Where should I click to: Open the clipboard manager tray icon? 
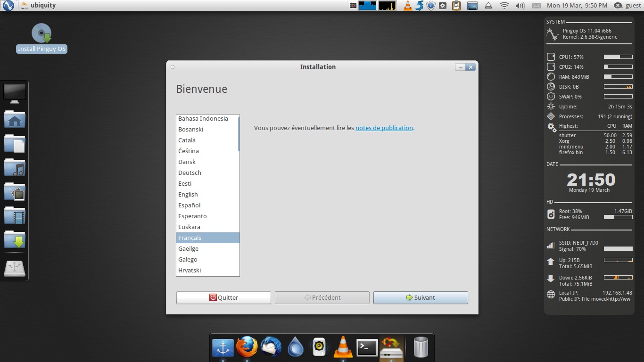click(456, 6)
